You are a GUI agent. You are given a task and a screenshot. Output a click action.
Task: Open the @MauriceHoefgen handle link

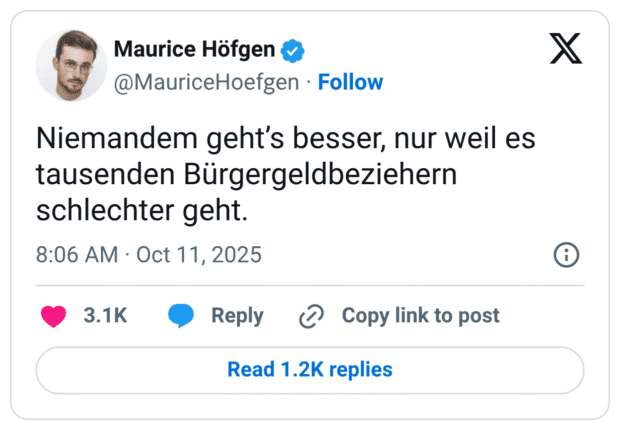click(x=207, y=82)
